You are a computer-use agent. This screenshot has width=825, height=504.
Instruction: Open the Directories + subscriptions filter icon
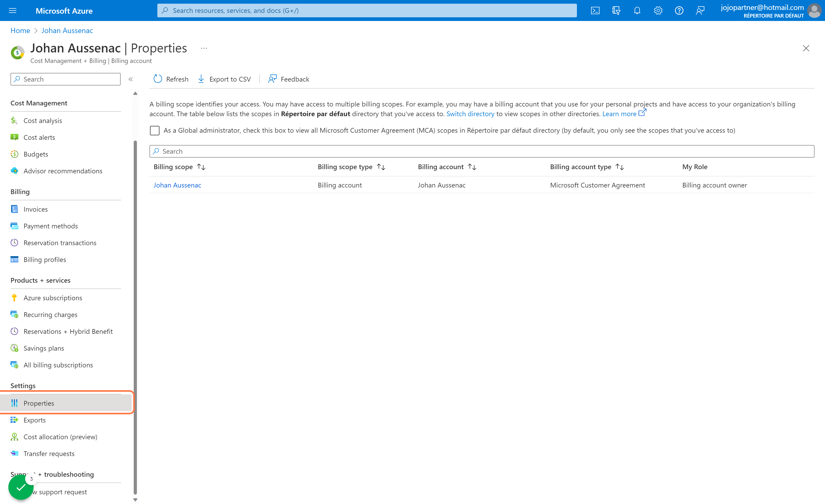[616, 10]
